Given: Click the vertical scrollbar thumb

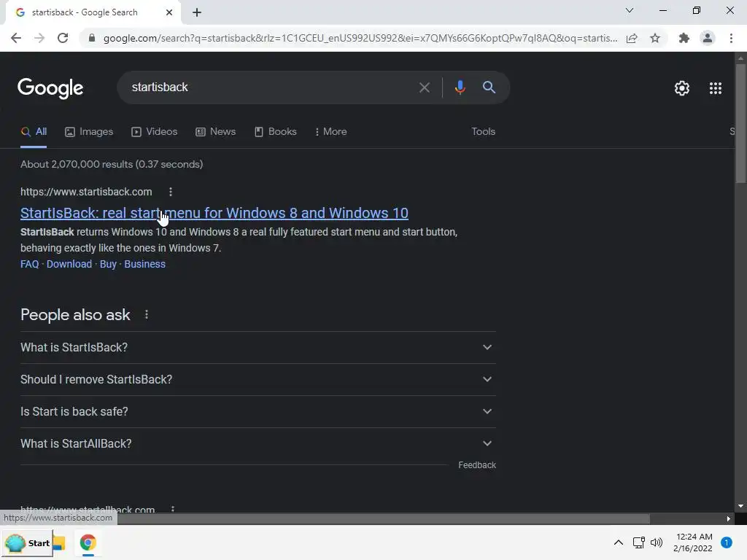Looking at the screenshot, I should click(x=740, y=122).
